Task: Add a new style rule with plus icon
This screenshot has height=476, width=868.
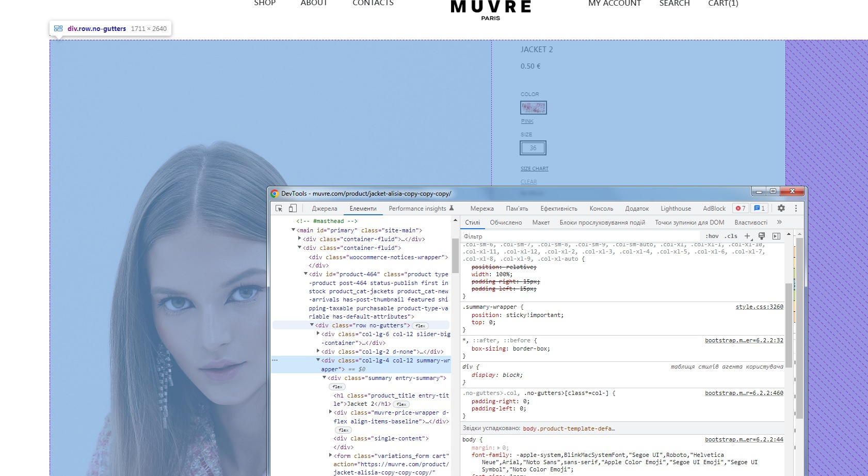Action: (747, 236)
